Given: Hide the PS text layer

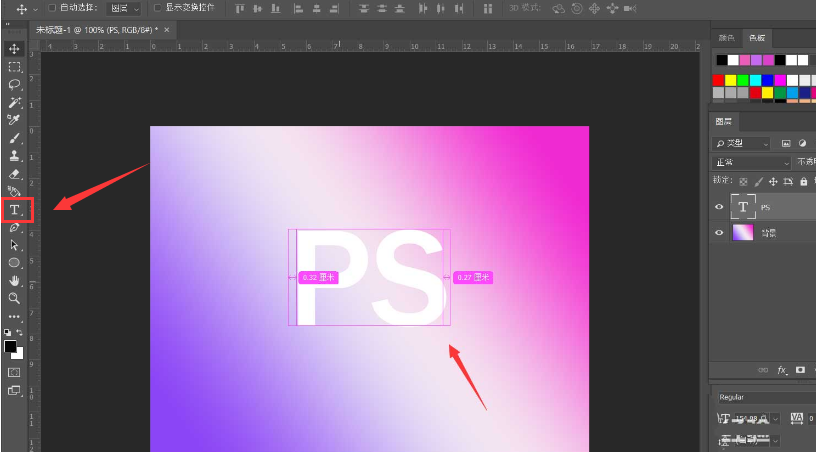Looking at the screenshot, I should [719, 207].
